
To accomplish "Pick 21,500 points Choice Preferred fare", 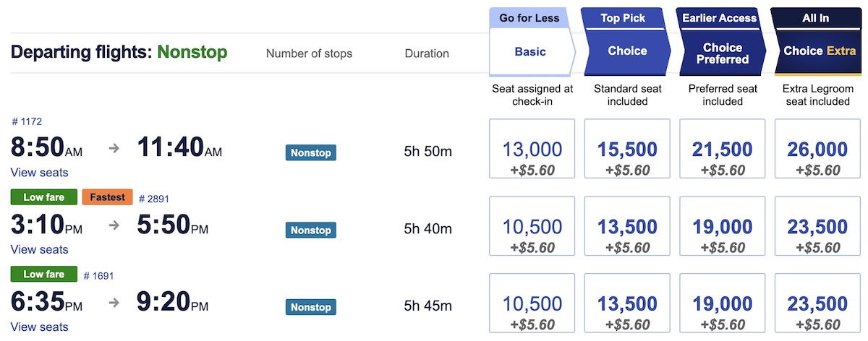I will click(723, 157).
